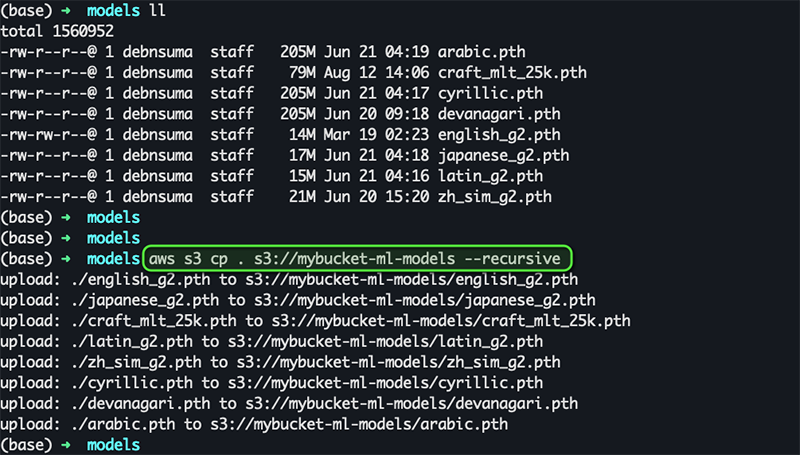The image size is (800, 455).
Task: Select craft_mlt_25k.pth in the file listing
Action: pos(512,73)
